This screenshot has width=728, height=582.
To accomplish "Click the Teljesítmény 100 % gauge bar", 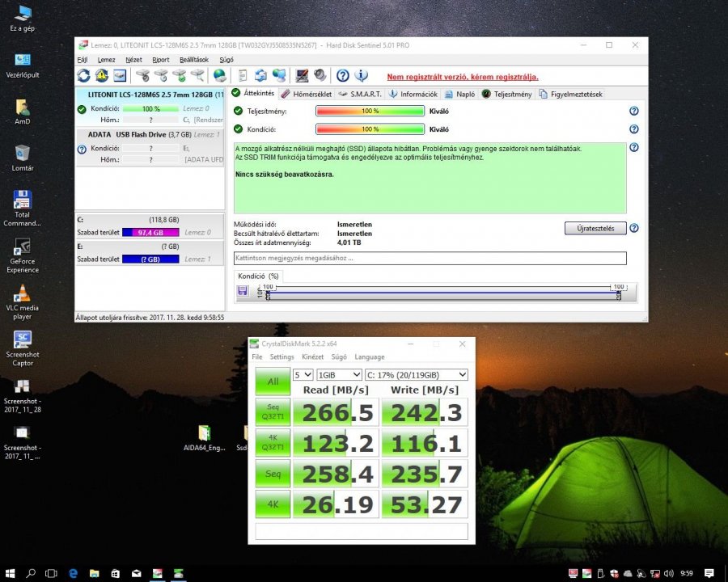I will [370, 111].
